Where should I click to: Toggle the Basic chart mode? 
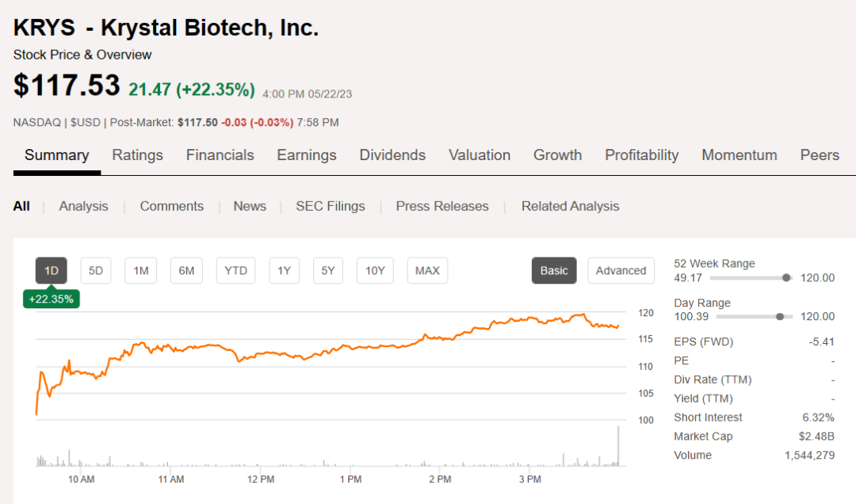[x=554, y=271]
